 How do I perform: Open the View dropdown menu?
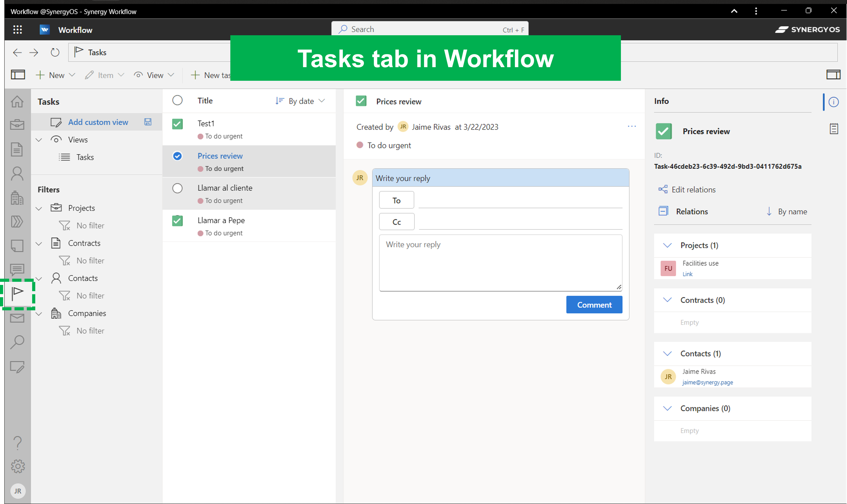click(x=154, y=75)
